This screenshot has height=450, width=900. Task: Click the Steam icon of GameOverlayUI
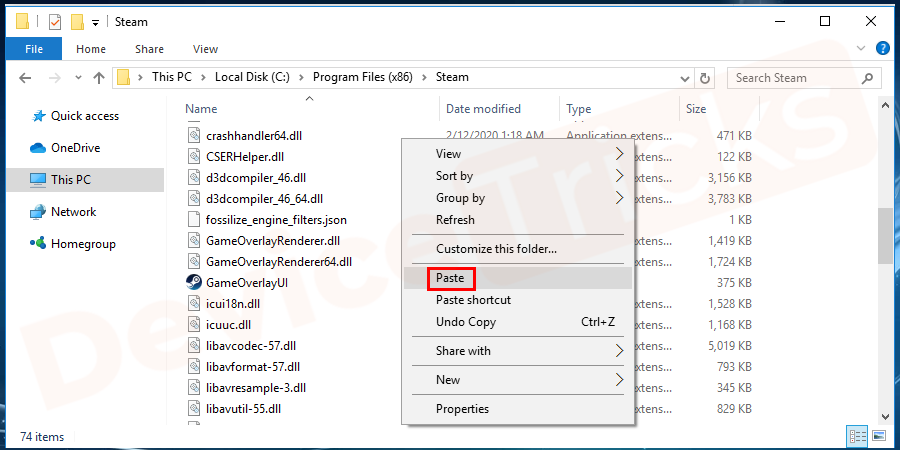click(194, 282)
